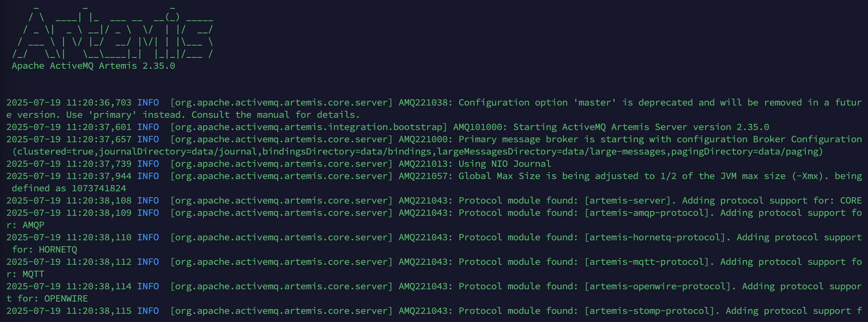The image size is (868, 322).
Task: Select the value 1073741824
Action: click(99, 188)
